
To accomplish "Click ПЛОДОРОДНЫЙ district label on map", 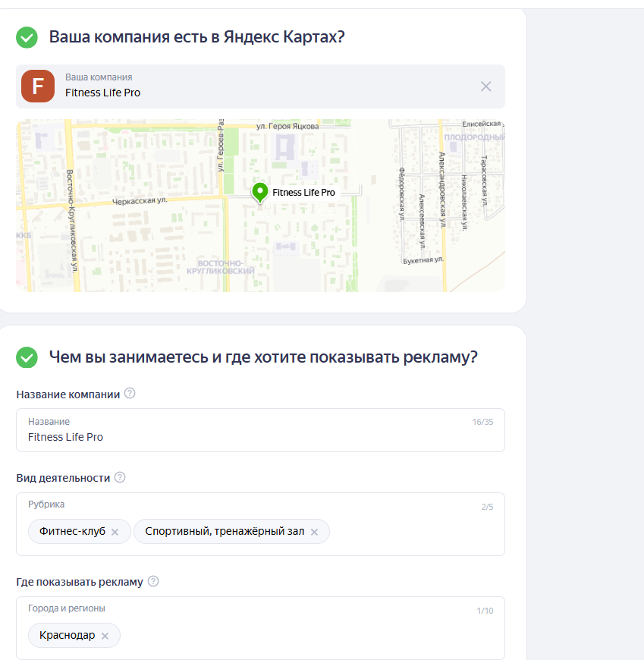I will point(474,137).
